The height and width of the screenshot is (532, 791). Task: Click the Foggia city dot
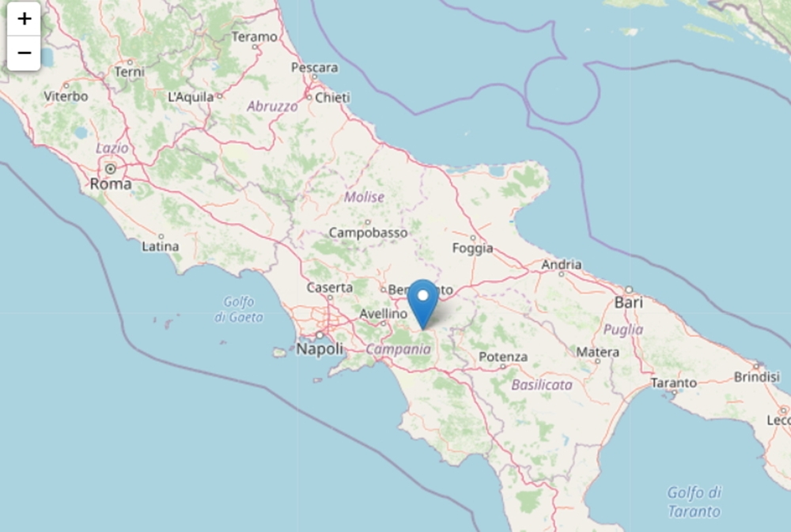(x=473, y=237)
